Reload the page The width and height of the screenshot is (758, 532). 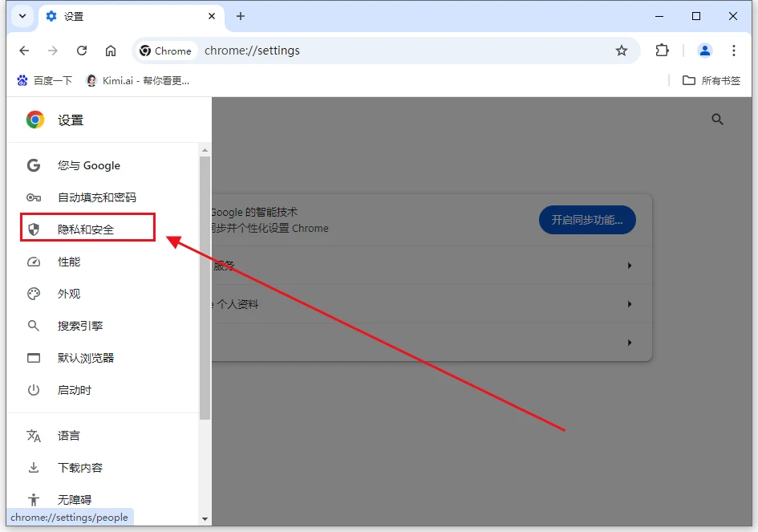[82, 51]
